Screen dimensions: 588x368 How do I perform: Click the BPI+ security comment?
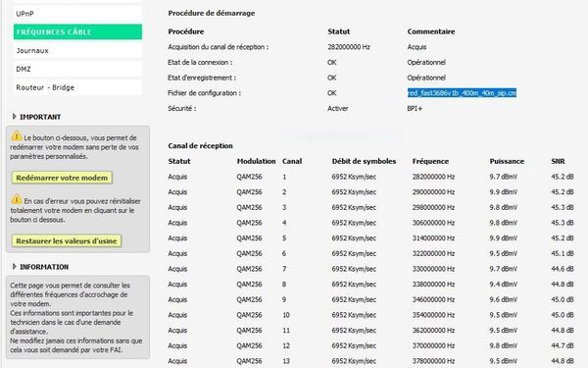point(415,109)
